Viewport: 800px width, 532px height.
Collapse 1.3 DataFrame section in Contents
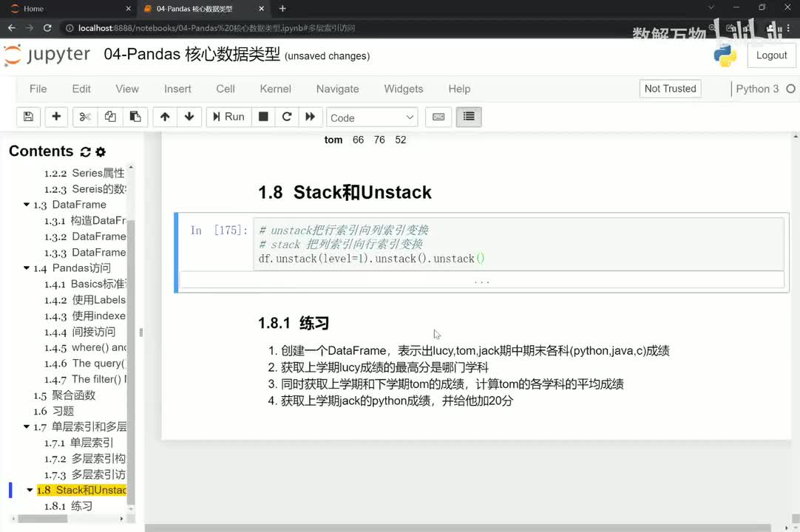point(27,205)
